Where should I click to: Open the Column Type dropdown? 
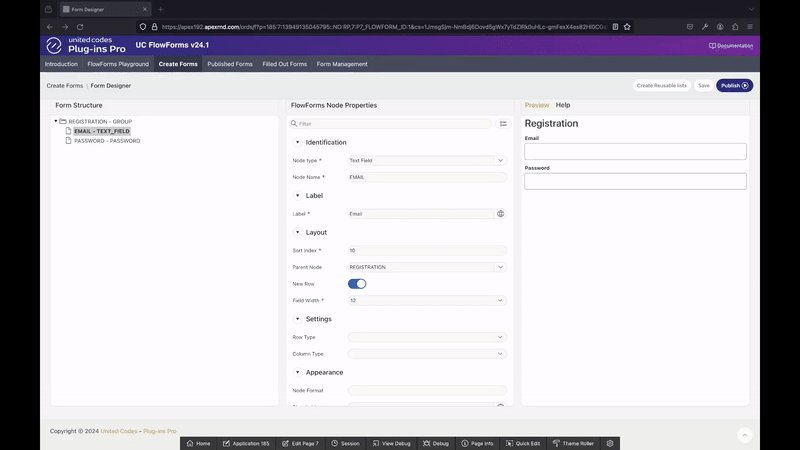[427, 354]
